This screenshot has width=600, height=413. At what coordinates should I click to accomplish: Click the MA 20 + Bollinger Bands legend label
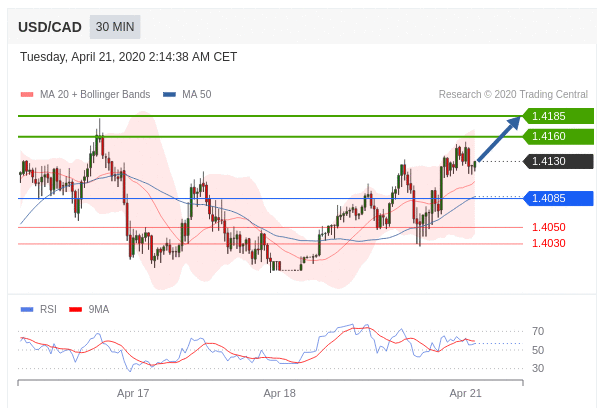tap(95, 95)
